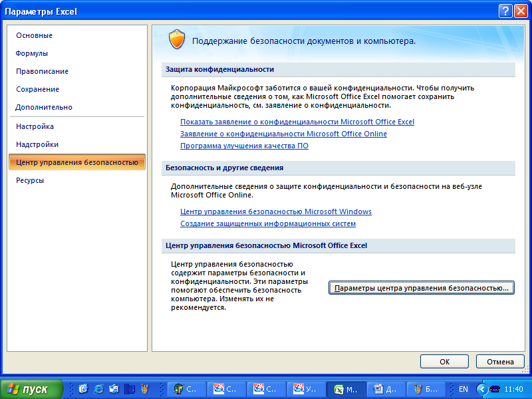
Task: Open Центр управления безопасностью Microsoft Windows link
Action: (x=276, y=211)
